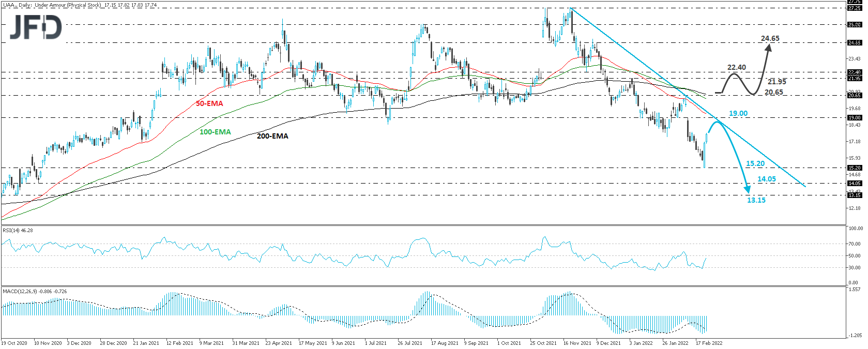Click the dark '22.40' annotation text on chart

click(x=737, y=68)
